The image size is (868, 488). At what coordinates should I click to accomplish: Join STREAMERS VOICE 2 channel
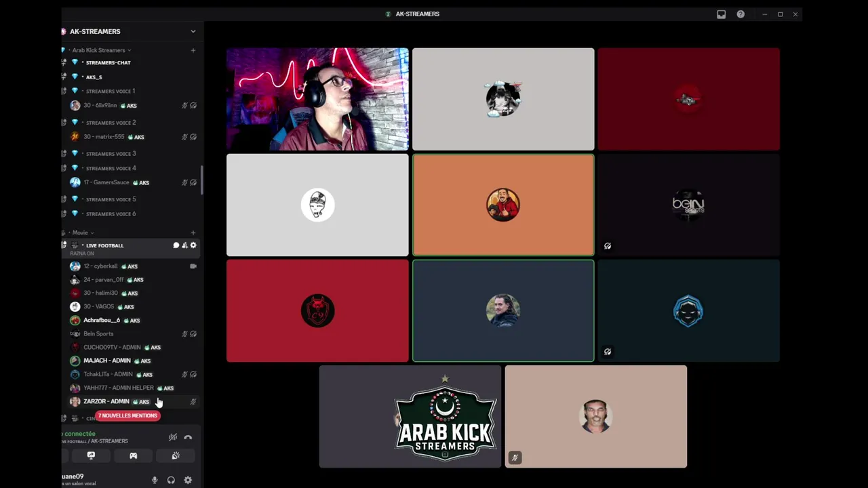[x=111, y=123]
